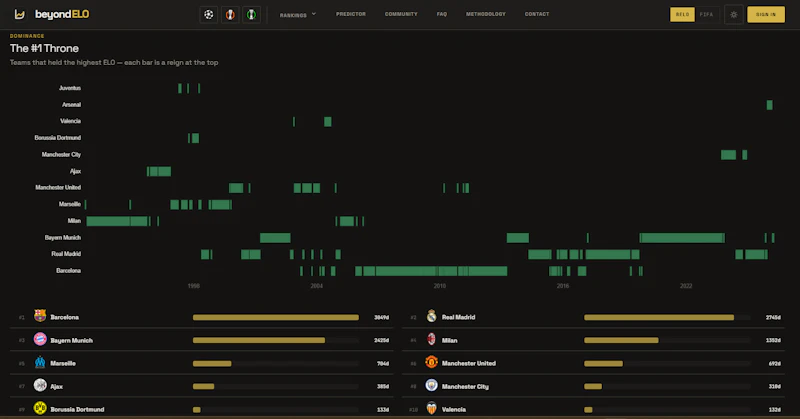The height and width of the screenshot is (419, 800).
Task: Click the Juventus row label in chart
Action: pos(70,88)
